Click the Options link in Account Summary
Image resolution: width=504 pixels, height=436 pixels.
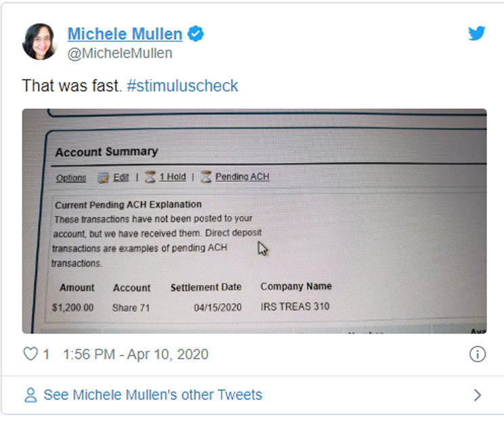(x=71, y=178)
